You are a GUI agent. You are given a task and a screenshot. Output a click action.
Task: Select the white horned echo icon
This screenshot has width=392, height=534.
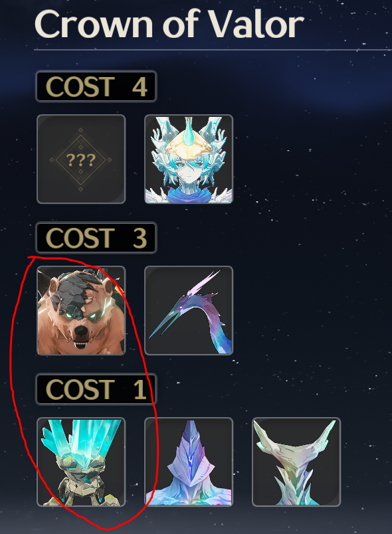coord(296,462)
